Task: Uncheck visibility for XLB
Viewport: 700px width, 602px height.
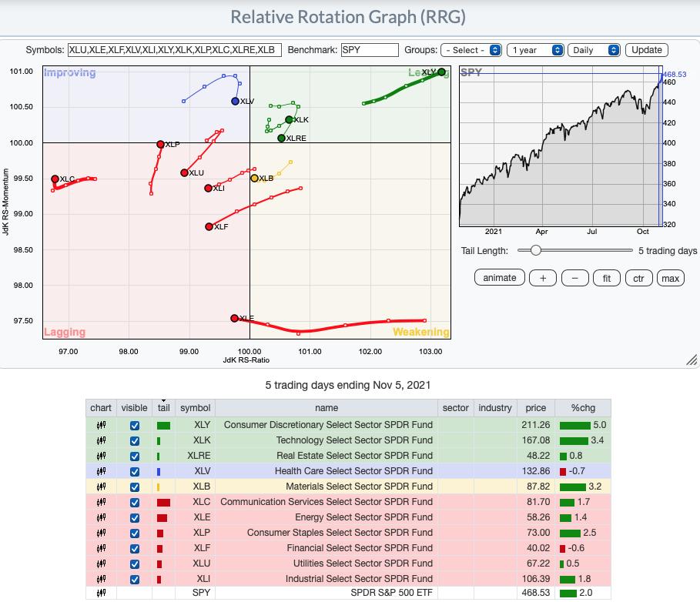Action: coord(134,487)
